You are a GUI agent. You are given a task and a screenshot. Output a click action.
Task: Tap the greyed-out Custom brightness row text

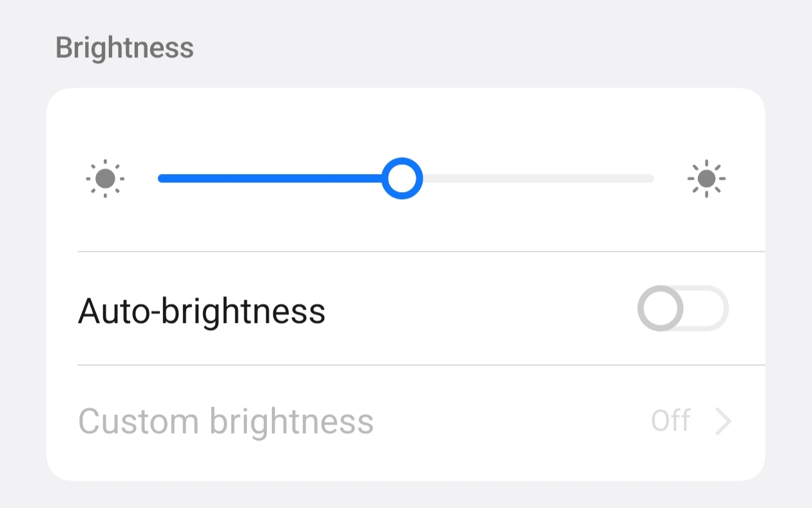point(226,422)
